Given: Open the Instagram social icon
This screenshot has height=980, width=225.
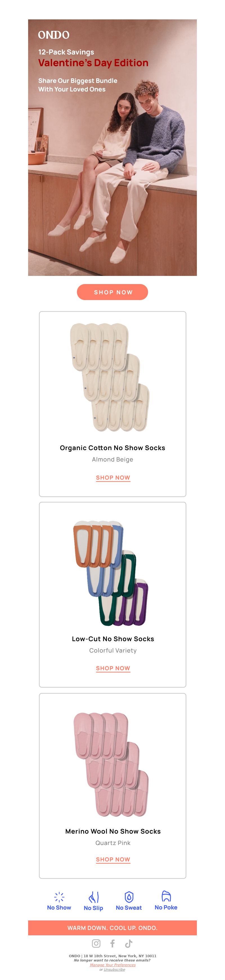Looking at the screenshot, I should (96, 943).
